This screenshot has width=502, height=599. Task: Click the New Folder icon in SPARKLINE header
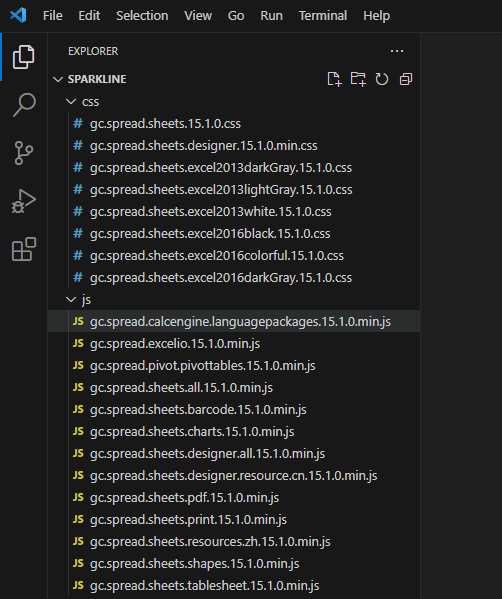coord(358,79)
